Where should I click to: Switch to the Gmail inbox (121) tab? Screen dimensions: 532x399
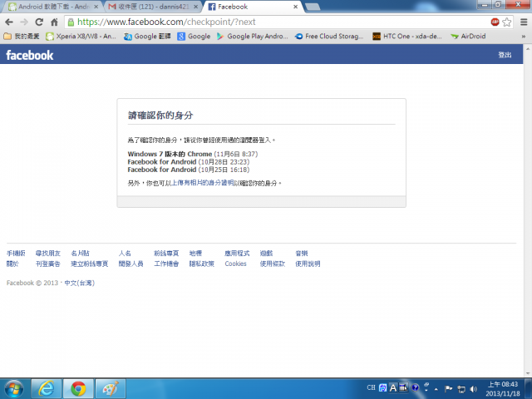click(x=153, y=7)
